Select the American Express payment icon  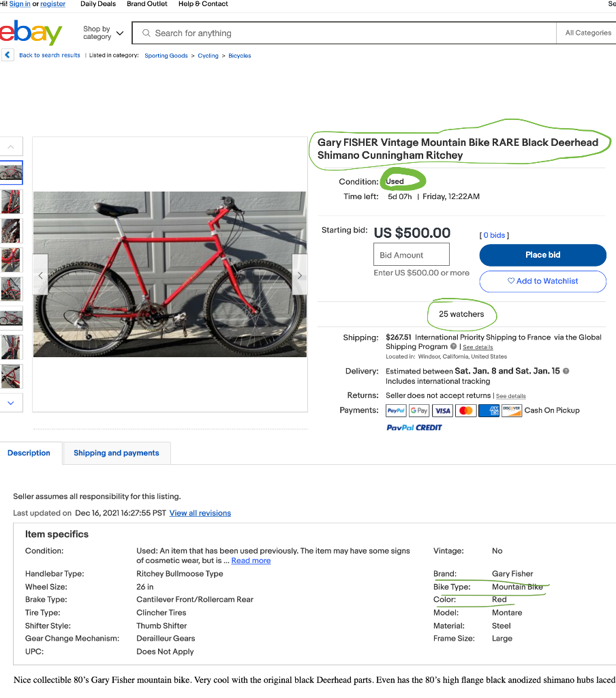[489, 410]
